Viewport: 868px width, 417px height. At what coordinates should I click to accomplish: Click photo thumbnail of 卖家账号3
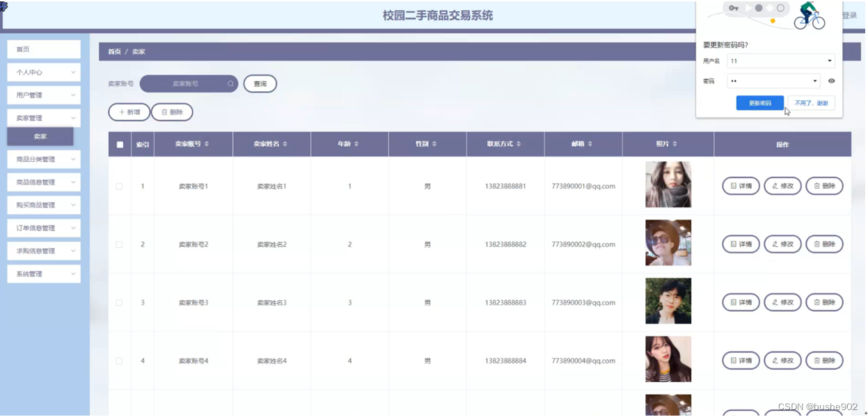668,301
